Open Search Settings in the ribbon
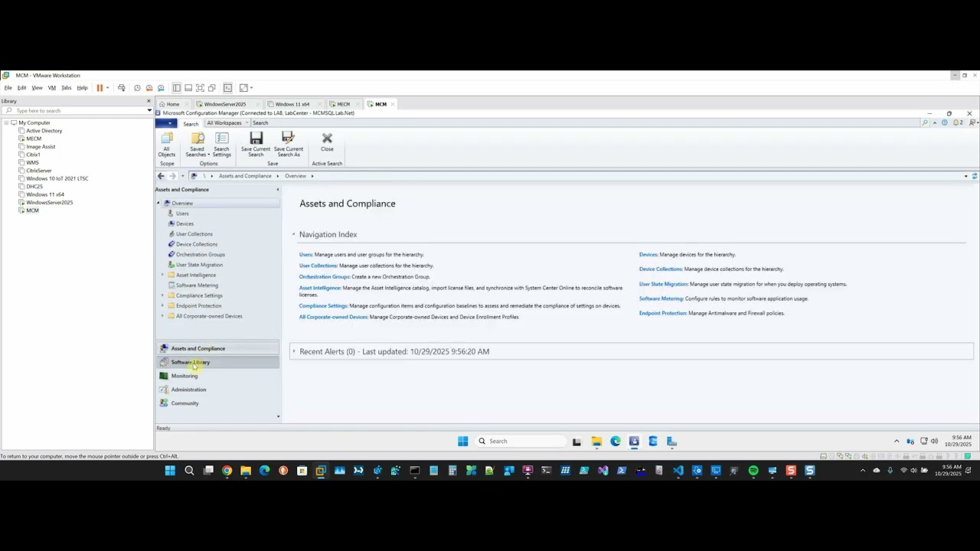The image size is (980, 551). click(222, 145)
